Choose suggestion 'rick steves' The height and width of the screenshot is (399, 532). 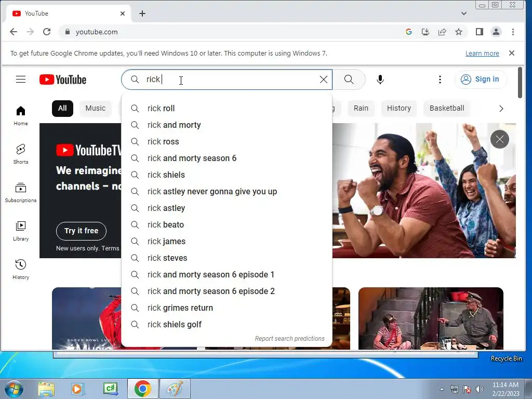(x=227, y=258)
